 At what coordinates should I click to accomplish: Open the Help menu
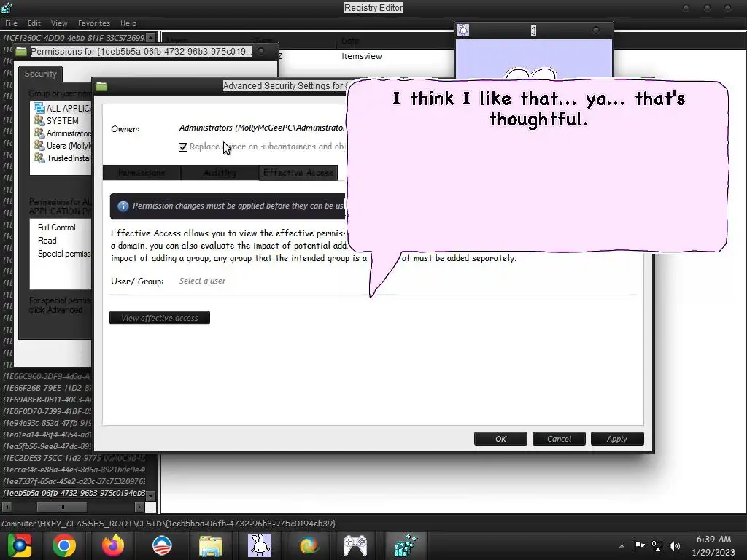(x=128, y=23)
